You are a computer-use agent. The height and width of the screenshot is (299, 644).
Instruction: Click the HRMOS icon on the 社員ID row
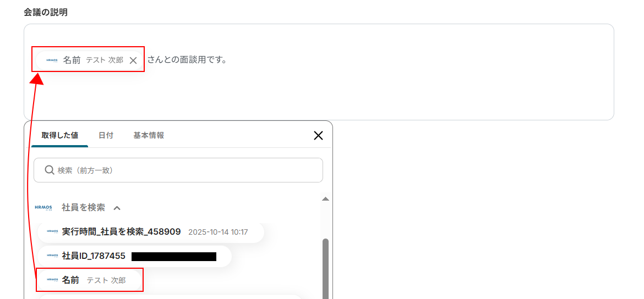52,256
